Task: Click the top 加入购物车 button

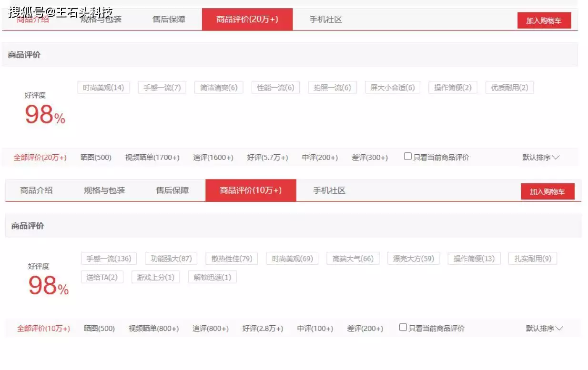Action: (544, 20)
